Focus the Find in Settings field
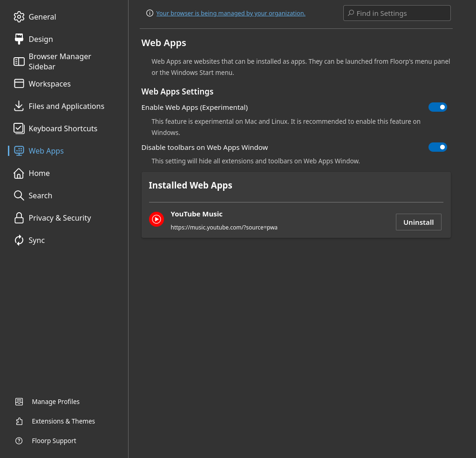 (x=401, y=13)
